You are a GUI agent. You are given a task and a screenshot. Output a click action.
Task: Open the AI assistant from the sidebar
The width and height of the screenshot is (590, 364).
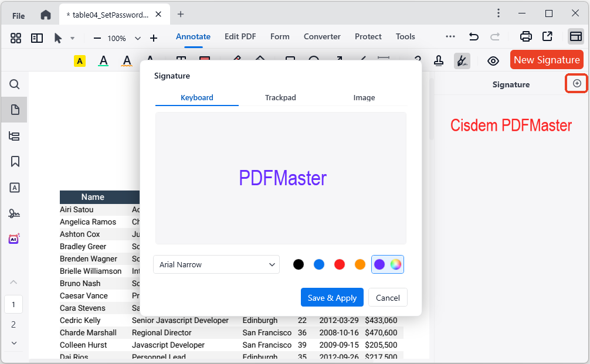click(x=14, y=238)
